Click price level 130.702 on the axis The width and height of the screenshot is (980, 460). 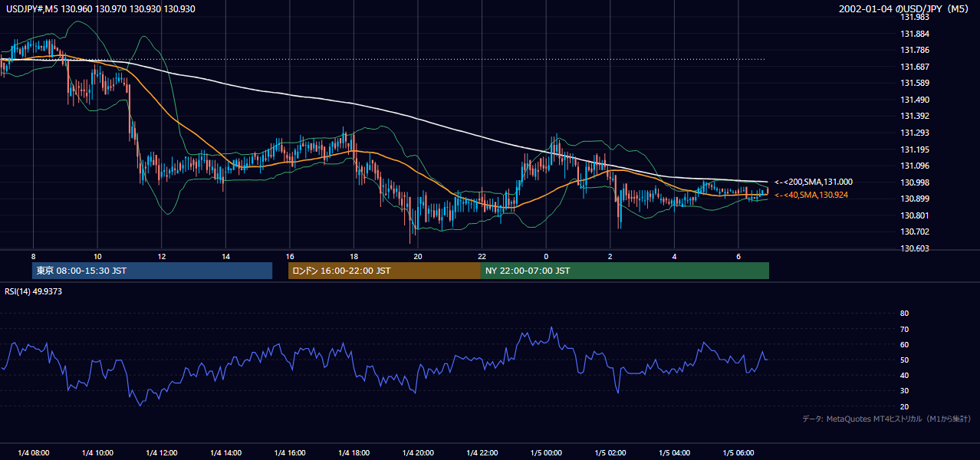click(914, 232)
